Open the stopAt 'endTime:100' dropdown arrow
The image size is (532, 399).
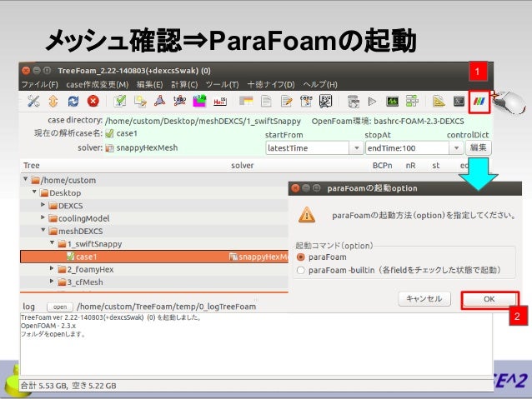(x=456, y=148)
